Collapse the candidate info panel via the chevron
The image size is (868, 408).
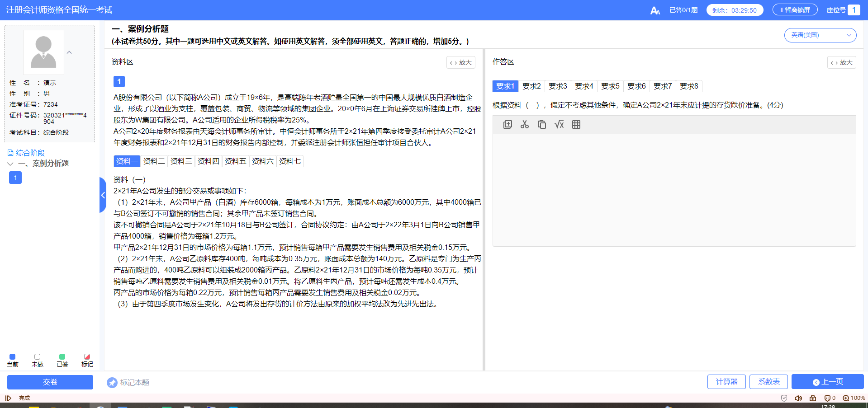(x=69, y=52)
